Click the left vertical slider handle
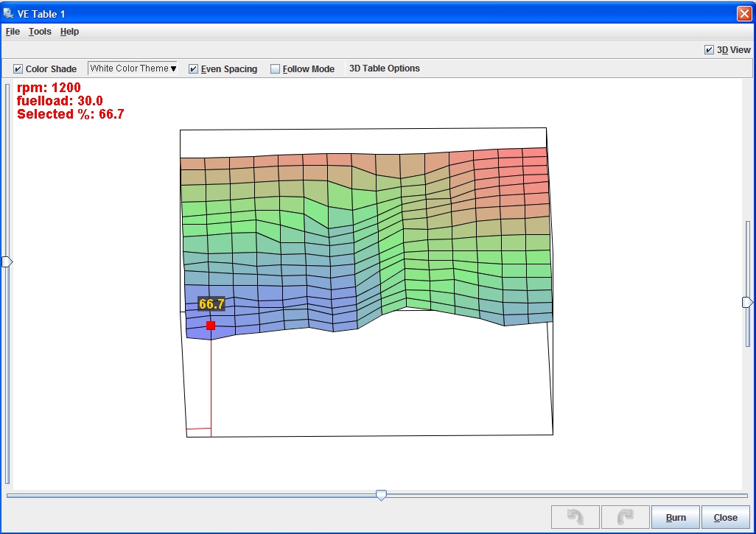The width and height of the screenshot is (756, 534). pos(7,261)
